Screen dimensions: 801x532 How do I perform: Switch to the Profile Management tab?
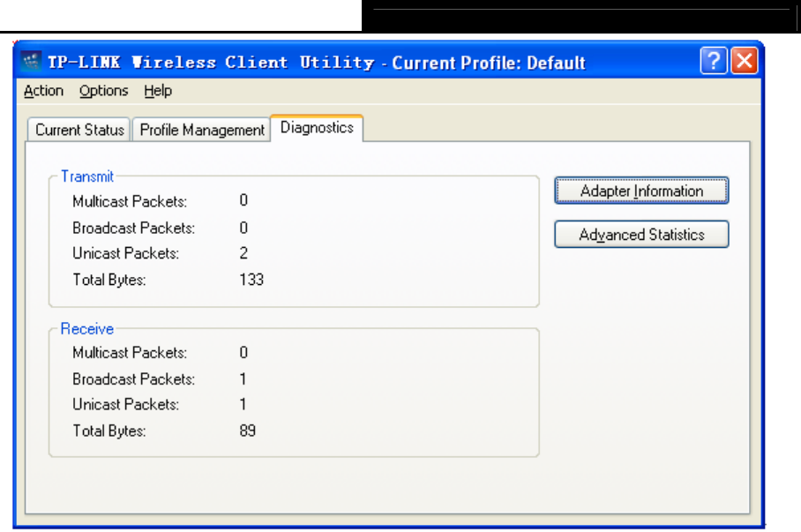coord(202,130)
